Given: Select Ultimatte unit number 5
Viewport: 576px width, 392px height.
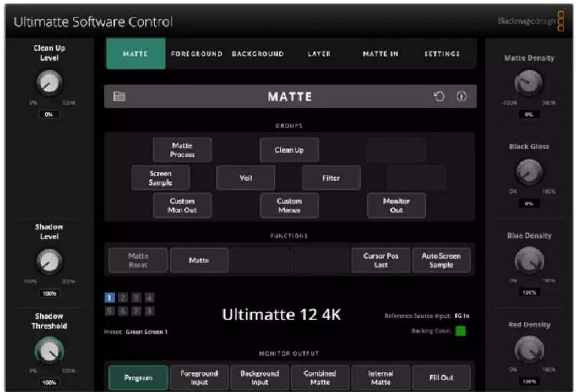Looking at the screenshot, I should (110, 311).
